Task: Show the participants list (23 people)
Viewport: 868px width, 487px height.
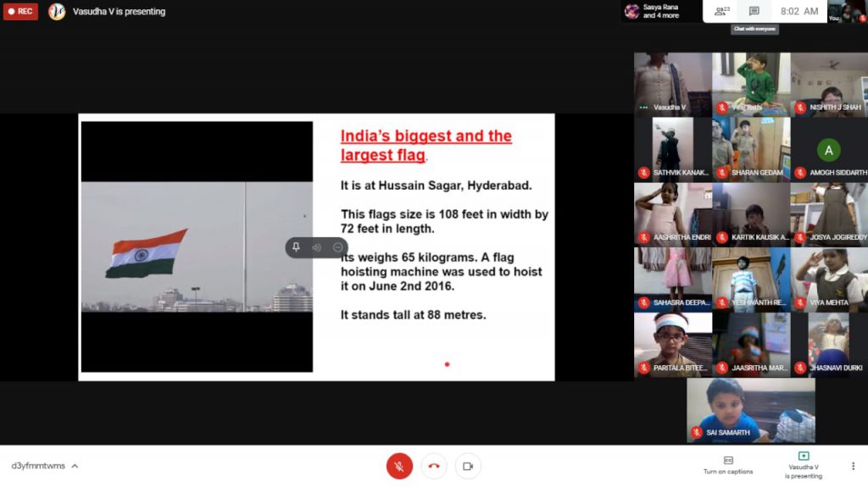Action: pyautogui.click(x=721, y=11)
